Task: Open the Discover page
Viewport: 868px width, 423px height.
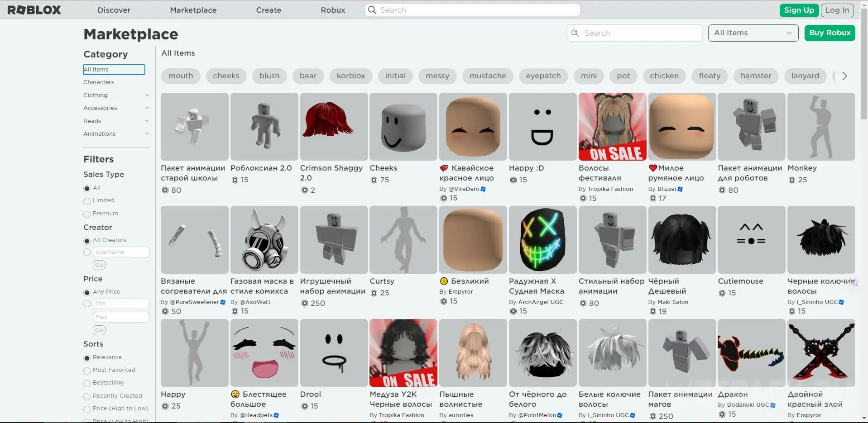Action: (114, 10)
